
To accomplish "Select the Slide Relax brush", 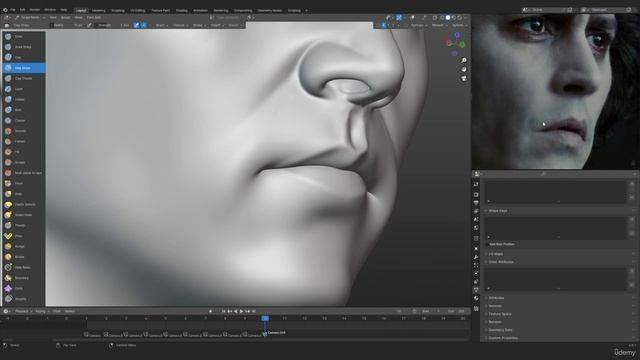I will [23, 267].
